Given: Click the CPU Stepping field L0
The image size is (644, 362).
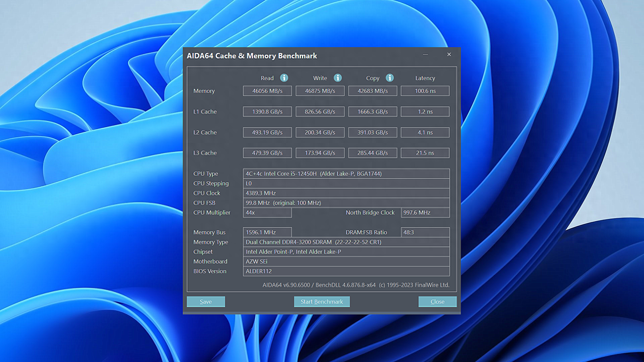Looking at the screenshot, I should 346,183.
